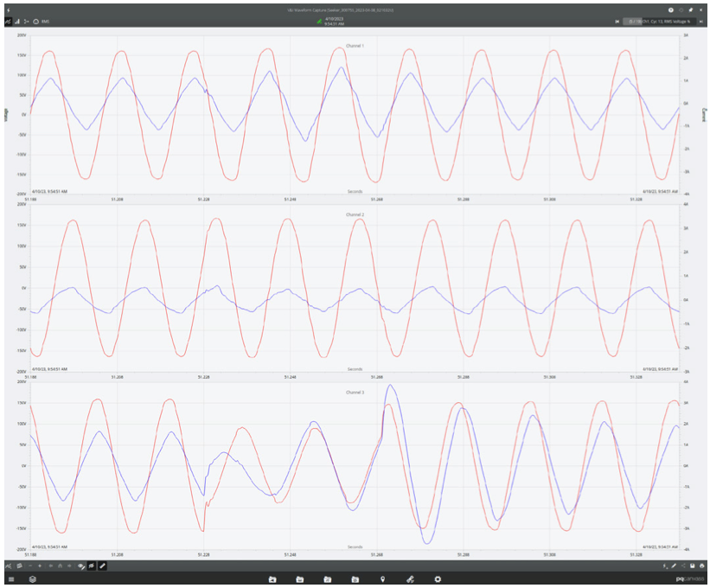Close the waveform capture window
This screenshot has height=588, width=710.
(701, 10)
